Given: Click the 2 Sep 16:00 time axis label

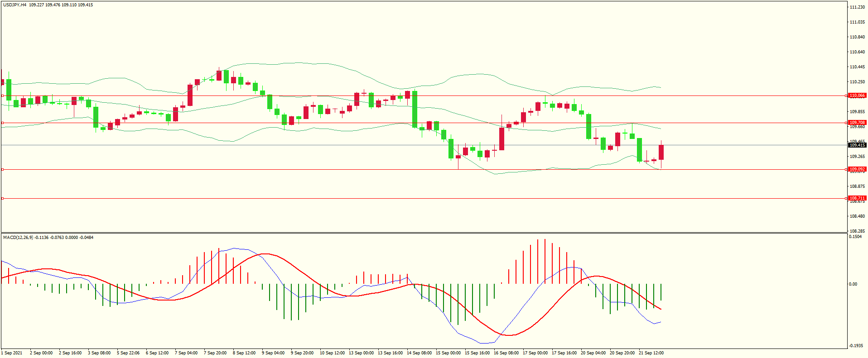Looking at the screenshot, I should [70, 353].
